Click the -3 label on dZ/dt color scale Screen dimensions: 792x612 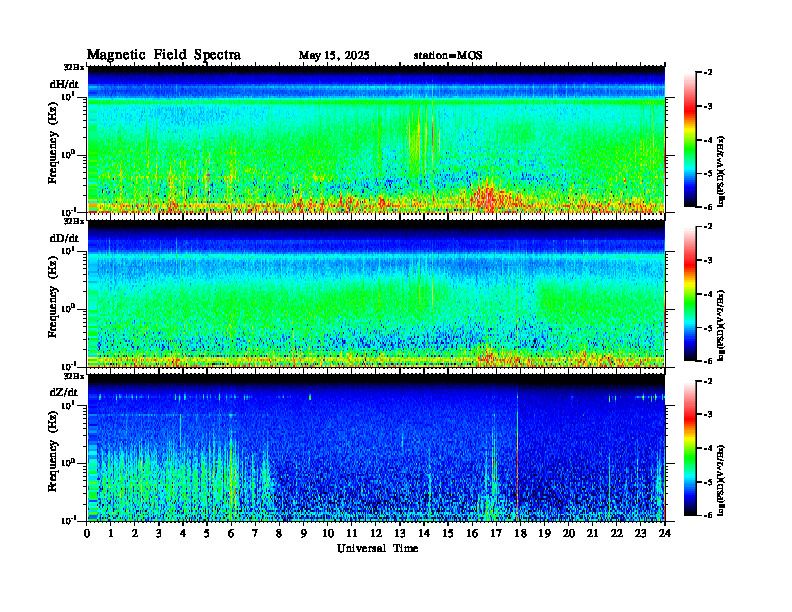[708, 415]
